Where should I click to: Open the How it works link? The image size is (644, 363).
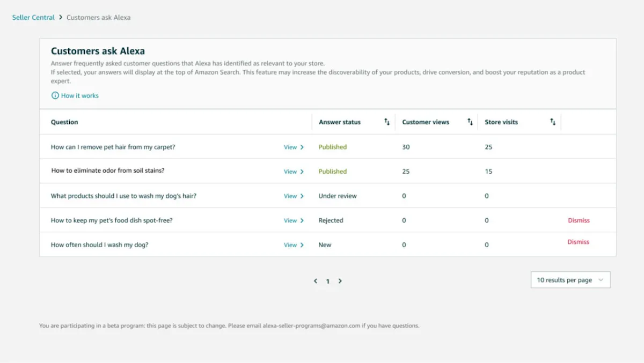(x=79, y=95)
